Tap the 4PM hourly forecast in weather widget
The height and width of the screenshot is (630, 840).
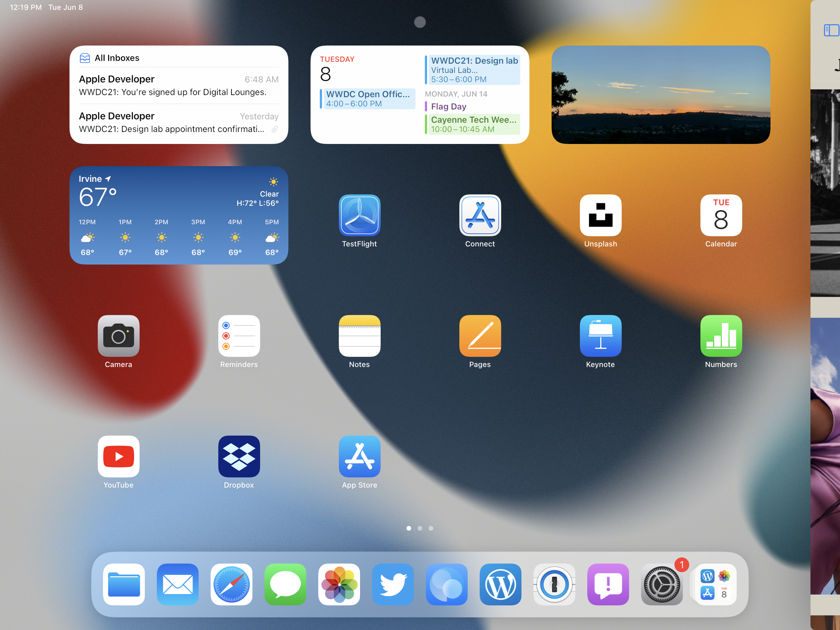(x=235, y=237)
